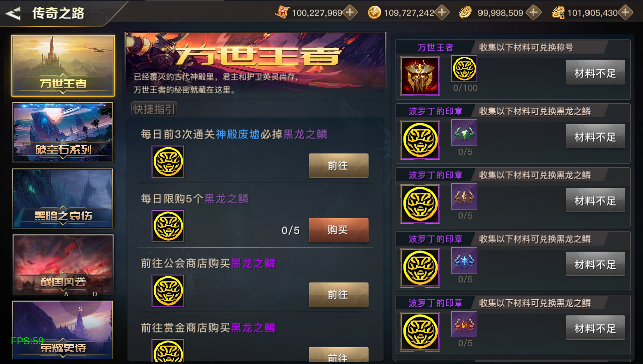
Task: Tap the 神殿废墟 blue link text
Action: tap(238, 134)
